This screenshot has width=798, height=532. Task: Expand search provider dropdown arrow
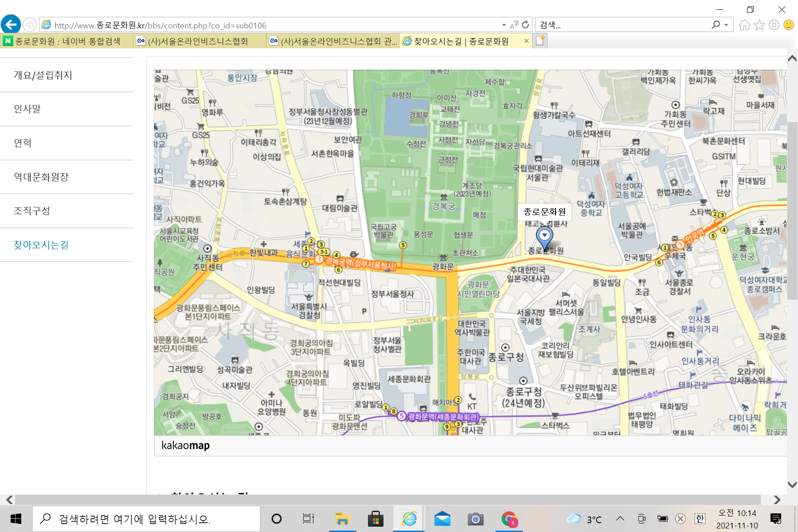(726, 25)
